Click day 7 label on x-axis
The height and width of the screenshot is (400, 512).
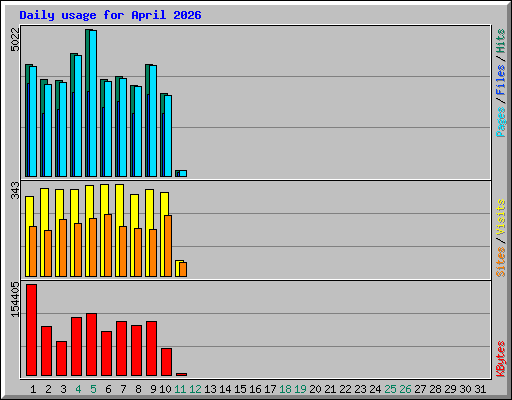123,389
